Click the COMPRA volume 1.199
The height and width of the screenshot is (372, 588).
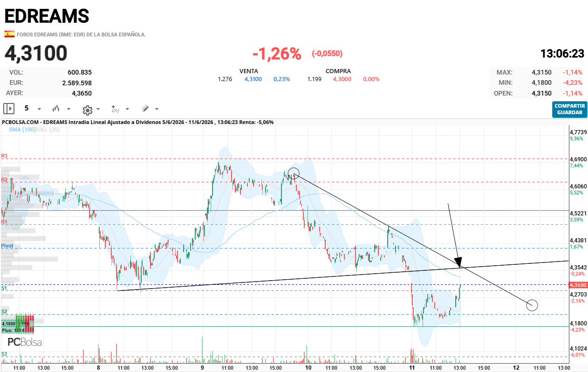(x=315, y=79)
